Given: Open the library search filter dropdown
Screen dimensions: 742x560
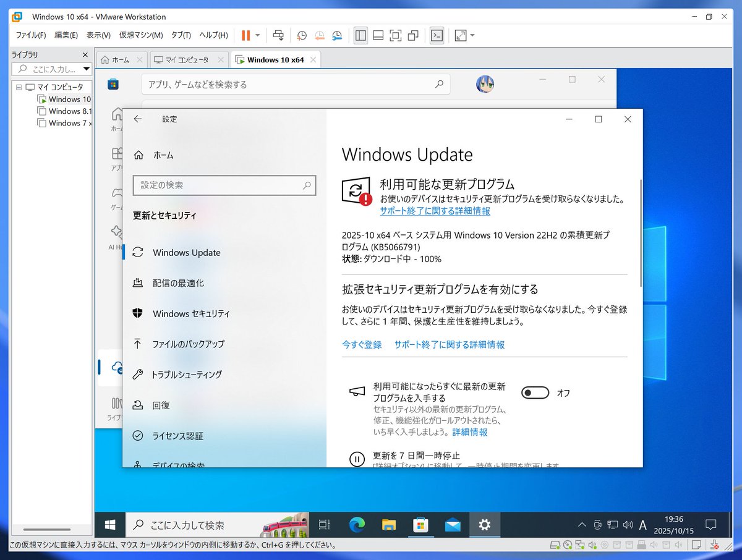Looking at the screenshot, I should 86,69.
